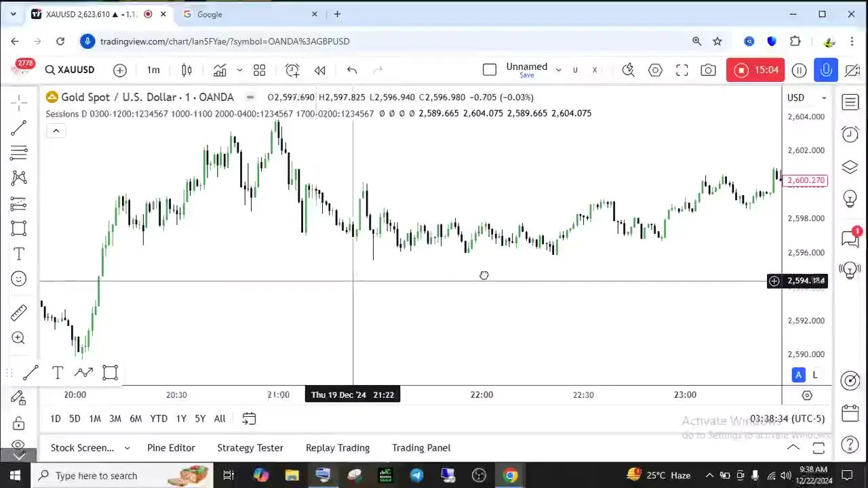Set the range to YTD
The width and height of the screenshot is (868, 488).
click(159, 418)
